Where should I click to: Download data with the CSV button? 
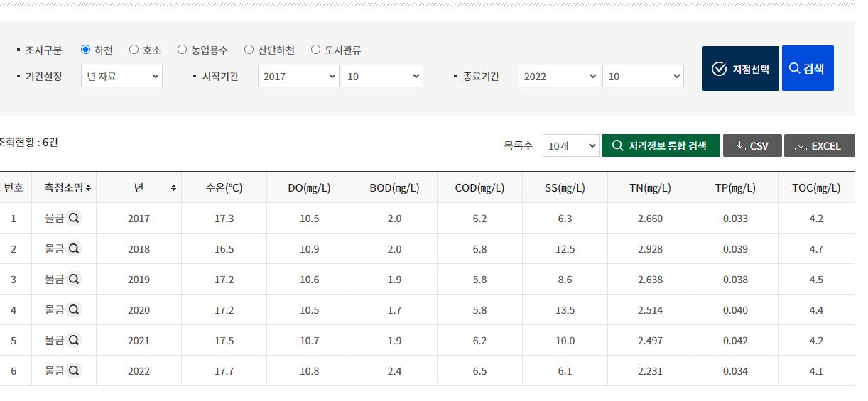[x=752, y=146]
